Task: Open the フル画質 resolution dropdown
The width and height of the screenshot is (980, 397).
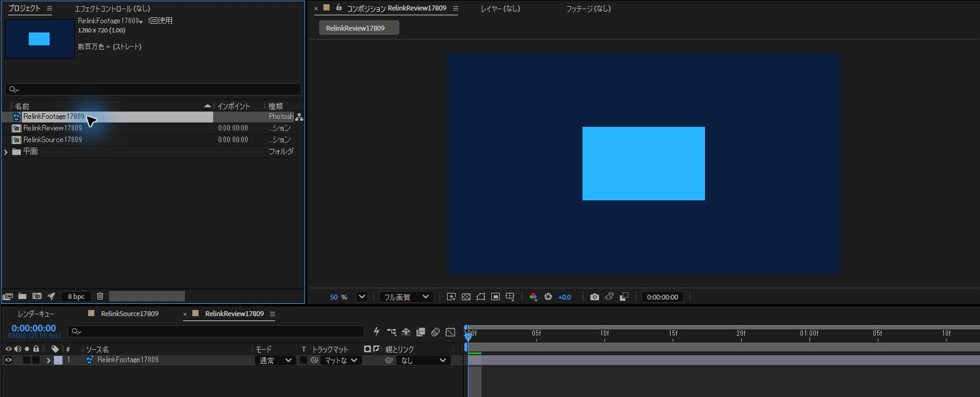Action: pos(407,297)
